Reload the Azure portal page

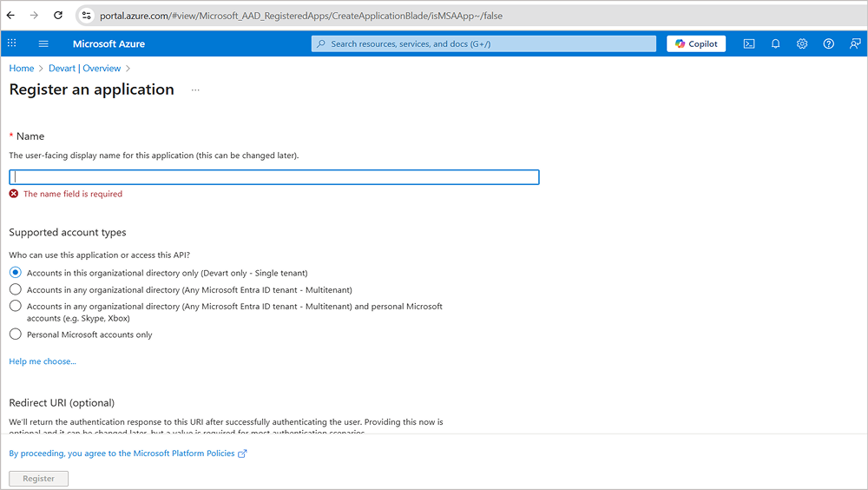coord(58,16)
